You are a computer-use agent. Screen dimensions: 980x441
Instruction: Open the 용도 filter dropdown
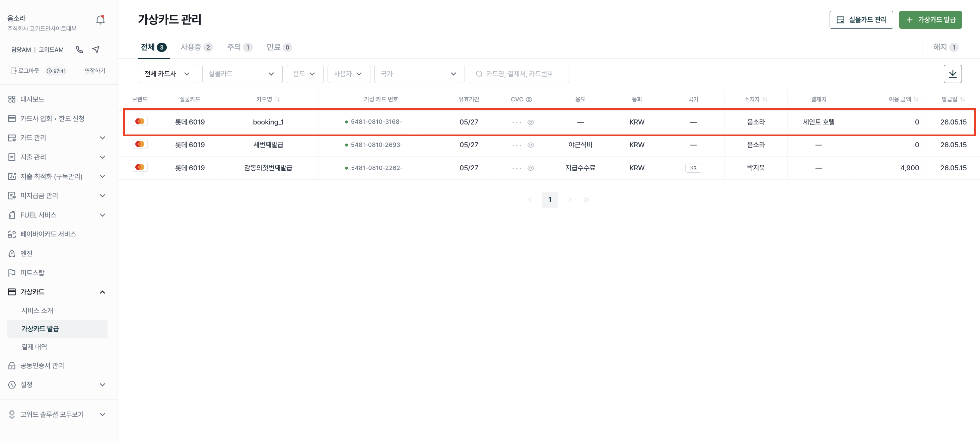305,74
